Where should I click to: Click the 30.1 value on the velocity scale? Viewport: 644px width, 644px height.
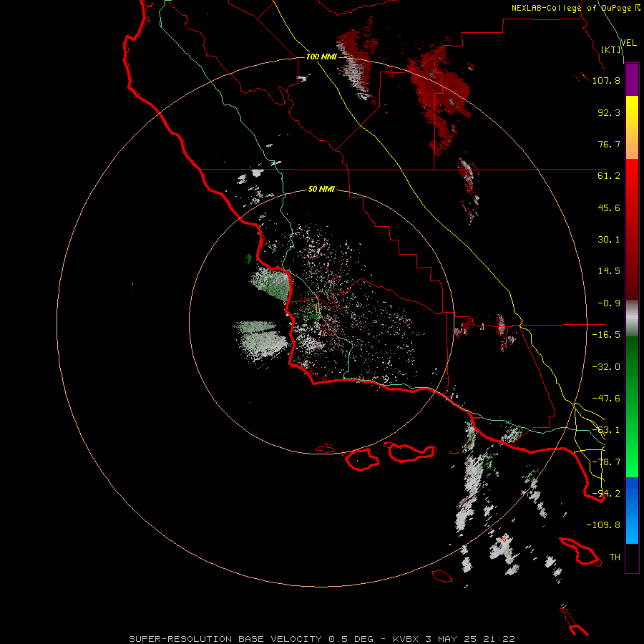pos(609,240)
